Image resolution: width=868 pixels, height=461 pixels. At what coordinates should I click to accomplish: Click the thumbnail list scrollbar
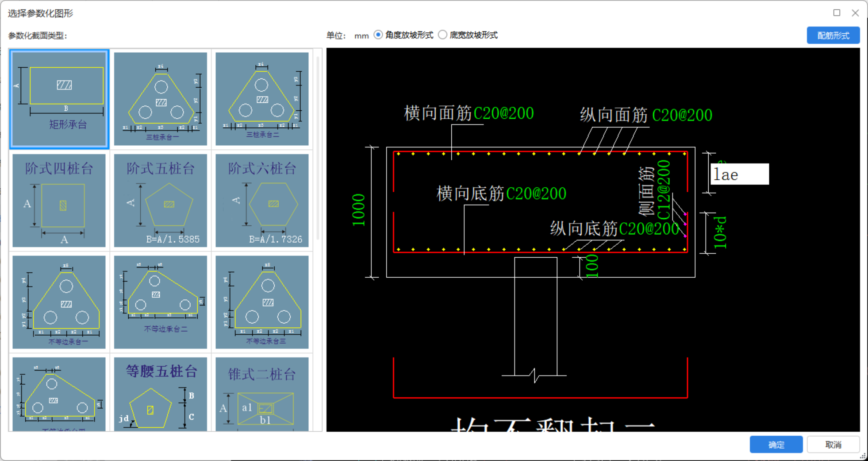click(x=318, y=148)
